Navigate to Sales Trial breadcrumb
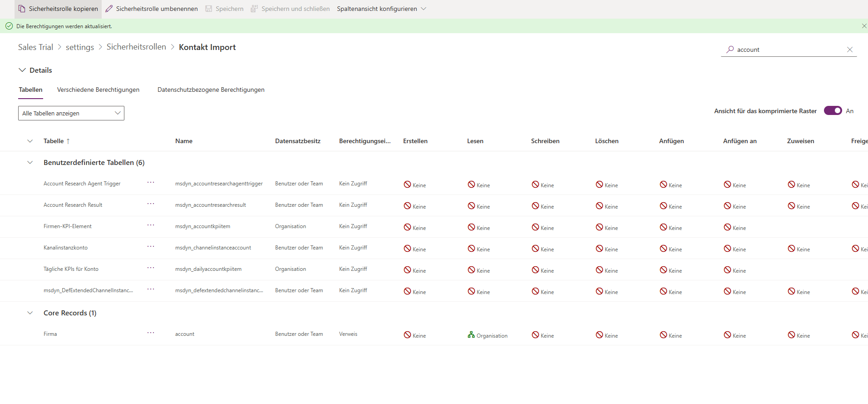This screenshot has width=868, height=404. click(x=35, y=47)
